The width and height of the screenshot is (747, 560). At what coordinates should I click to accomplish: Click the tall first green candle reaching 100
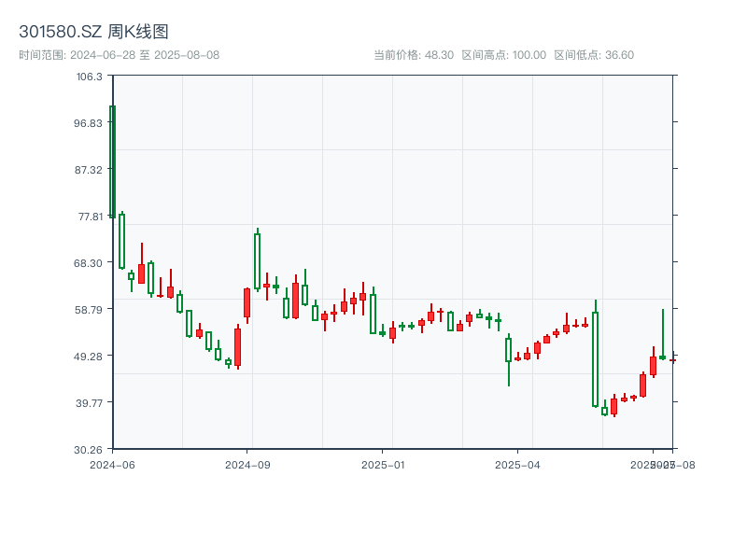click(112, 161)
